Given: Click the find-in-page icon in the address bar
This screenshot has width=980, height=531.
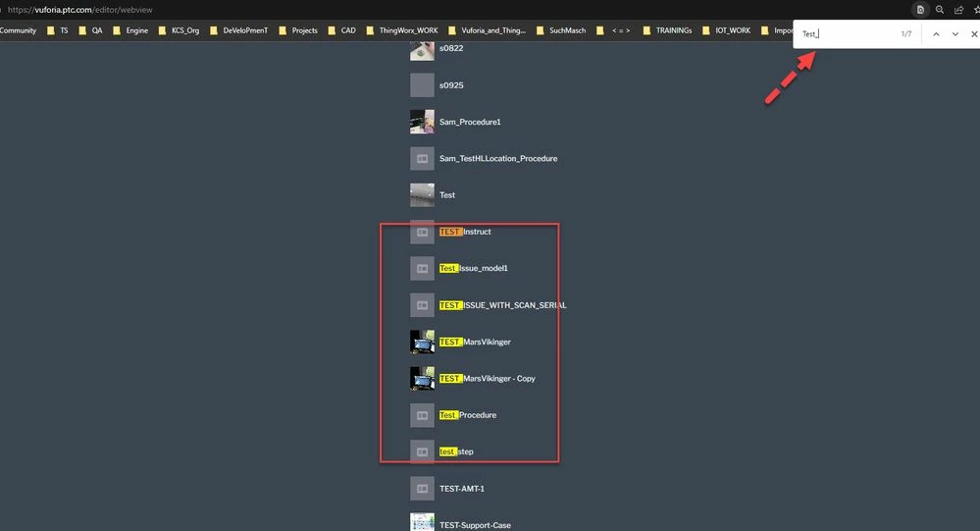Looking at the screenshot, I should pyautogui.click(x=920, y=10).
